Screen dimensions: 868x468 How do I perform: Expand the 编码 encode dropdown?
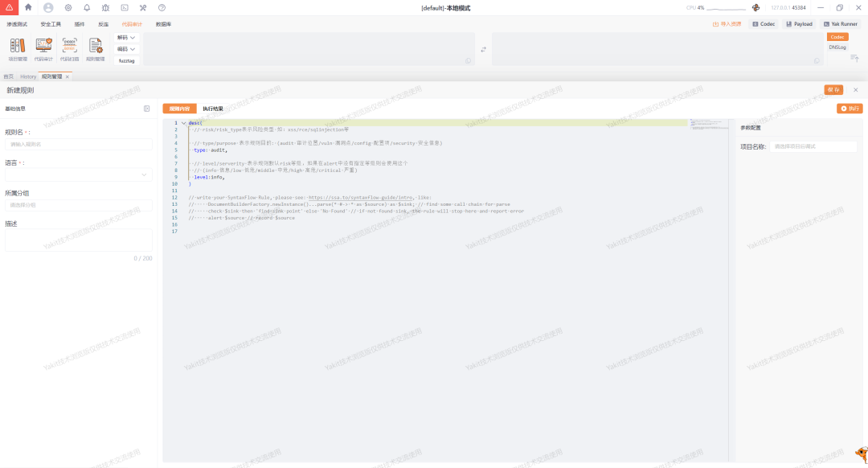click(126, 49)
